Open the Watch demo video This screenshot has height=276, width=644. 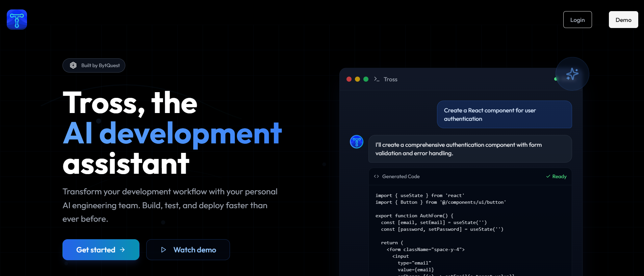tap(188, 250)
